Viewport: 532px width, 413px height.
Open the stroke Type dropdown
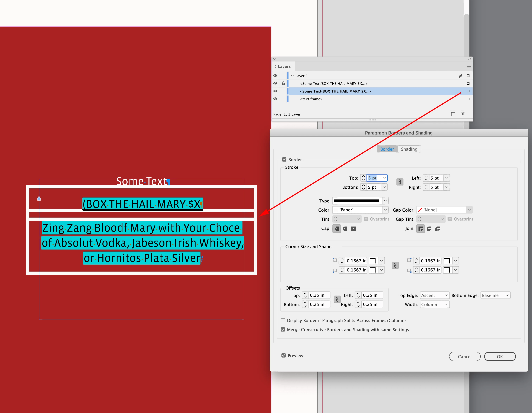[385, 201]
